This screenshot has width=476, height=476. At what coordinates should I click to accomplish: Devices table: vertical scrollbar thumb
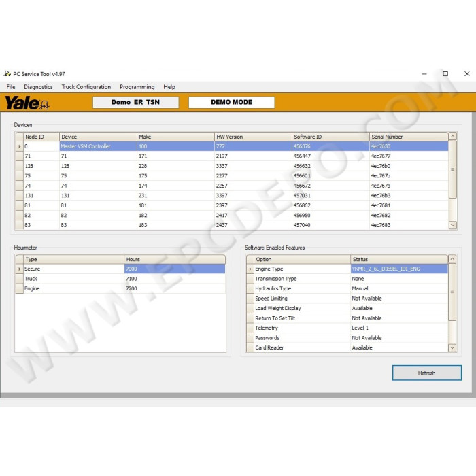(453, 169)
